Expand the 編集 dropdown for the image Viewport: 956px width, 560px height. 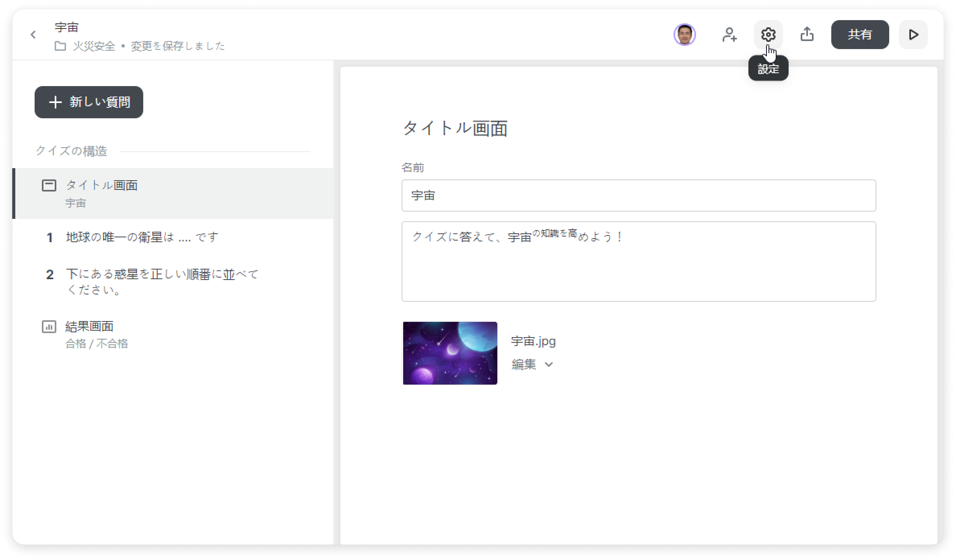(x=532, y=364)
